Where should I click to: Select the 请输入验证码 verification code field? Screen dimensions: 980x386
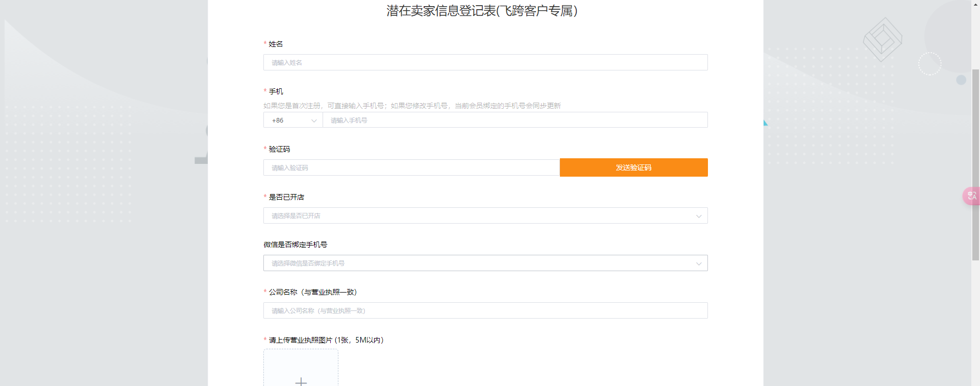click(411, 168)
